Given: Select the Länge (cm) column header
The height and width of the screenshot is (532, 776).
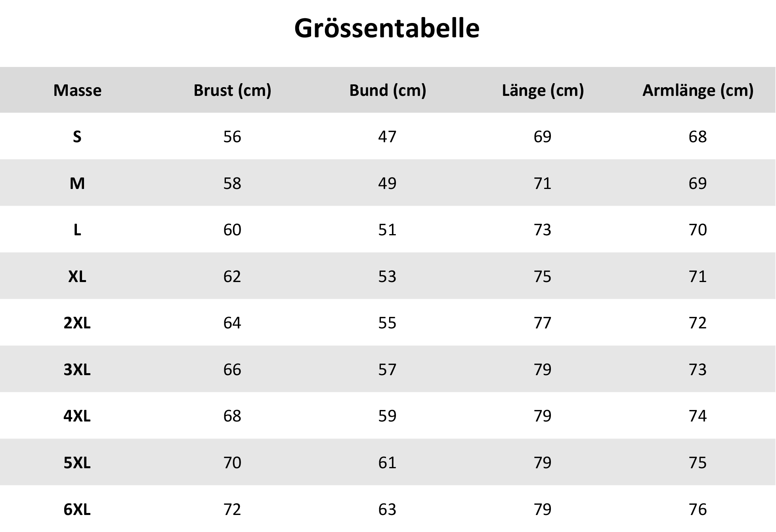Looking at the screenshot, I should (x=543, y=90).
